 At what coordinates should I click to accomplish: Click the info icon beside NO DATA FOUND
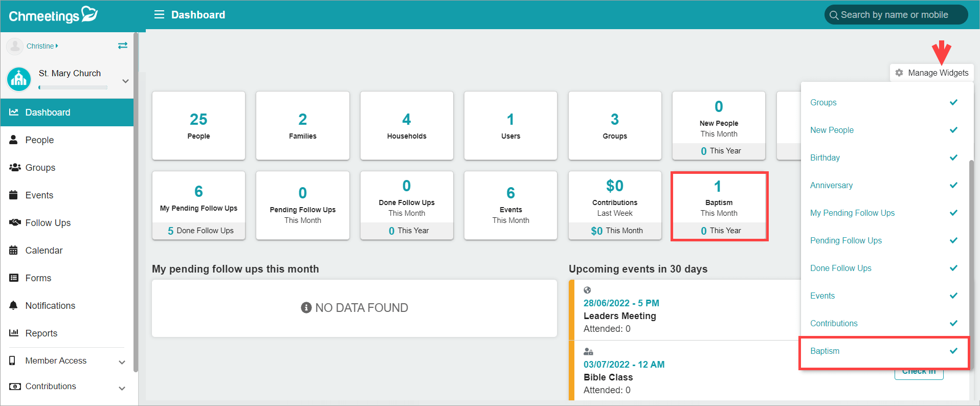pyautogui.click(x=306, y=308)
